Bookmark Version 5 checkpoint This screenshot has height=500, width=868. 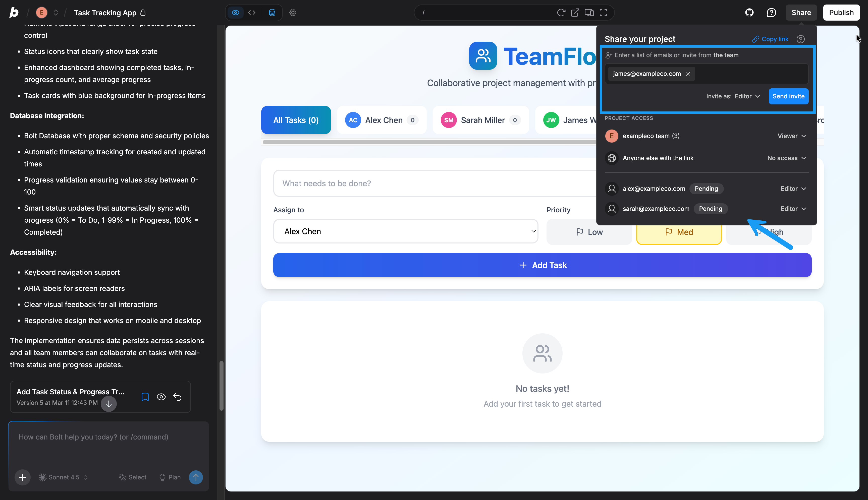pyautogui.click(x=145, y=397)
